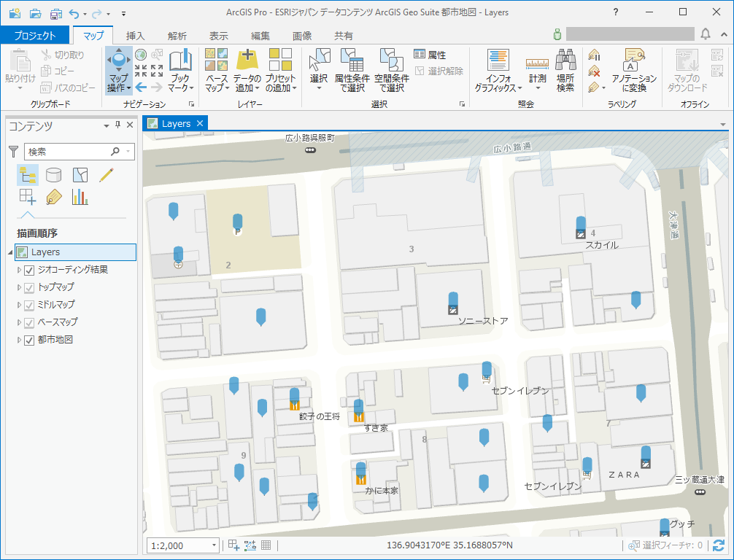Viewport: 734px width, 560px height.
Task: Close the Layers map view tab
Action: pyautogui.click(x=200, y=123)
